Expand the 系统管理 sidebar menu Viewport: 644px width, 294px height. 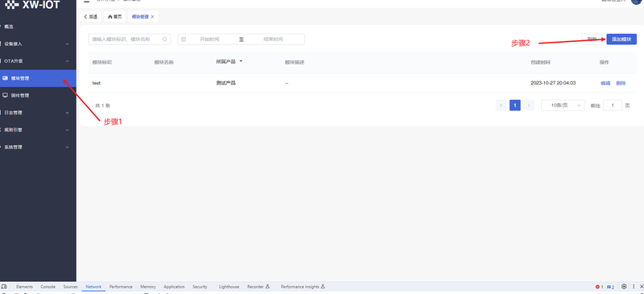pos(38,147)
